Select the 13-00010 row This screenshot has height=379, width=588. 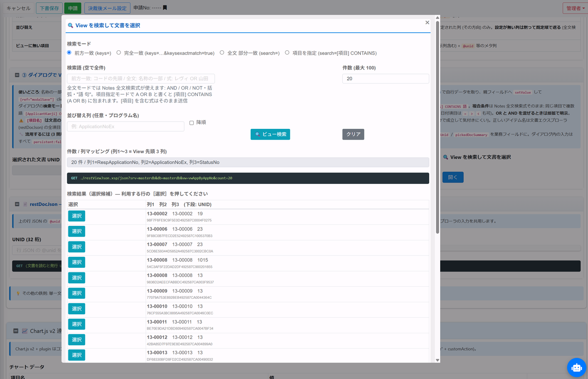[76, 308]
